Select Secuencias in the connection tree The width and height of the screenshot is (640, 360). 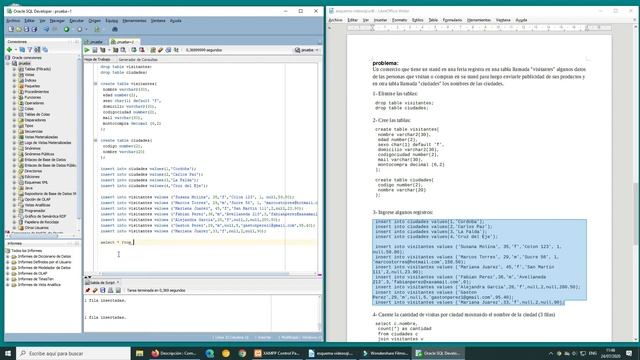(x=33, y=131)
